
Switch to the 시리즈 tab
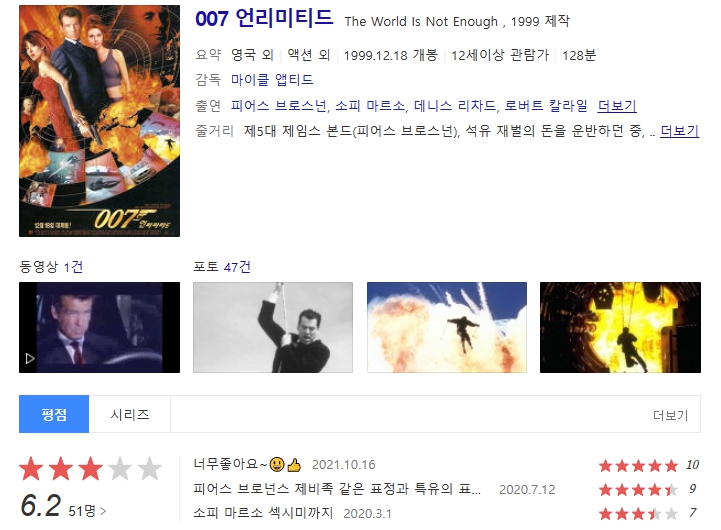(x=130, y=414)
